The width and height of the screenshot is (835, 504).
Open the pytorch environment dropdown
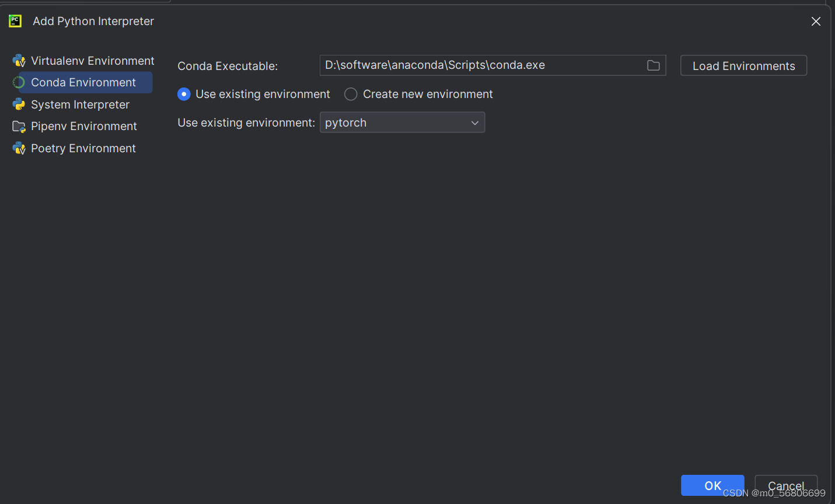[x=402, y=123]
